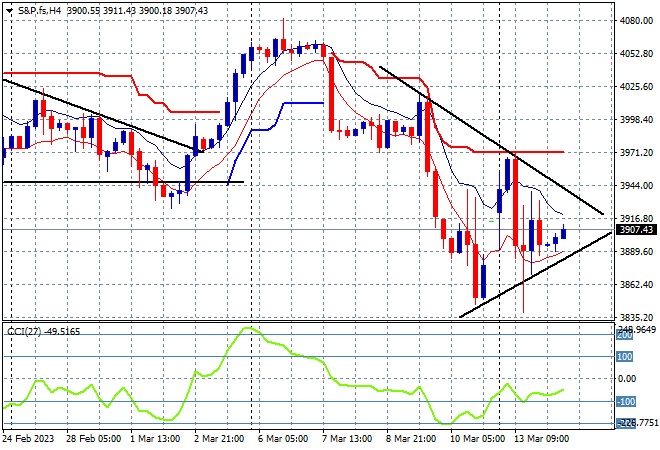Viewport: 660px width, 450px height.
Task: Click the 3835.20 price scale label
Action: point(636,317)
